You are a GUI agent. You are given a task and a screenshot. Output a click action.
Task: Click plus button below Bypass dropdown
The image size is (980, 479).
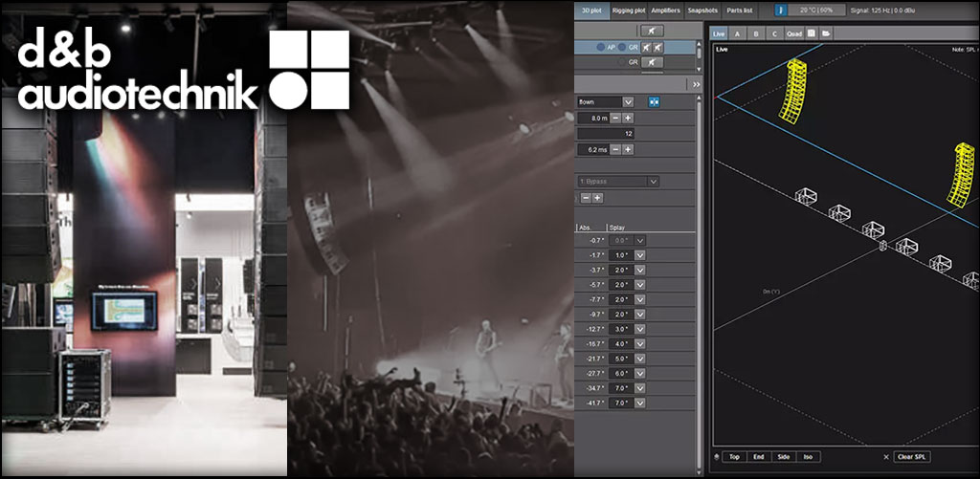[598, 197]
